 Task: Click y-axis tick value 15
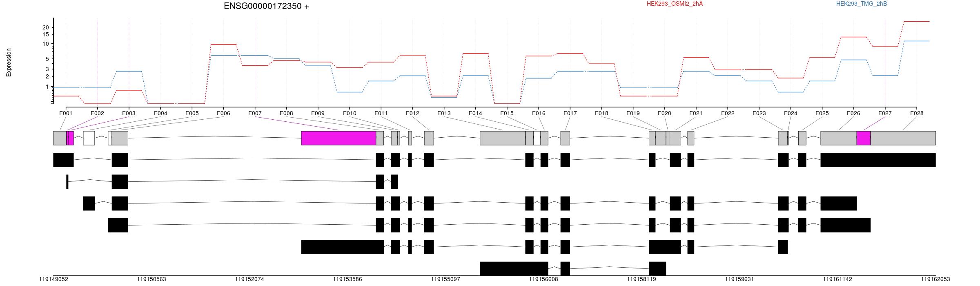click(46, 34)
